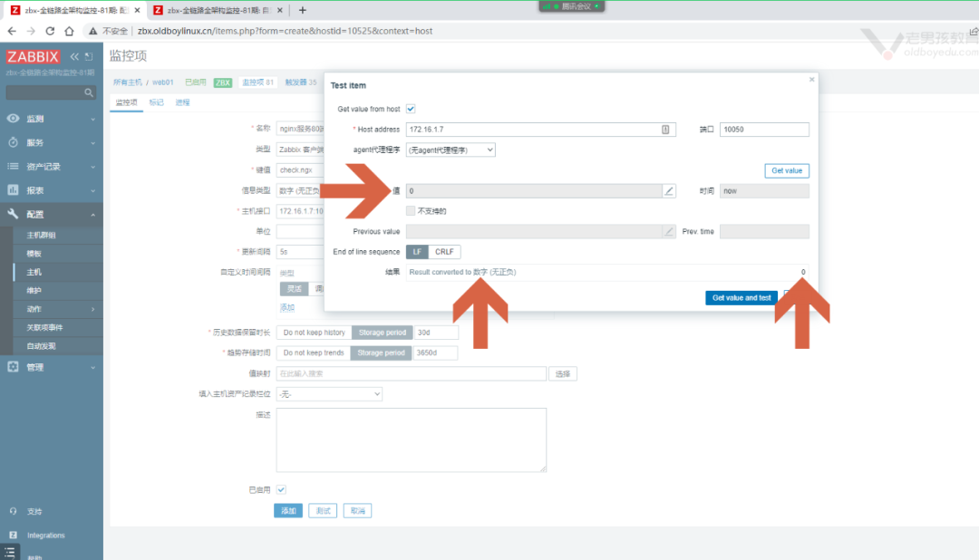Click the icon inside Host address field

(665, 130)
